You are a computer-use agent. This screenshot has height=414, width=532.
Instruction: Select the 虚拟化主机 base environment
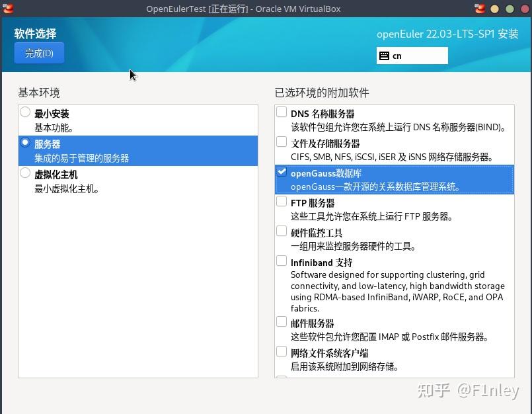click(x=24, y=172)
